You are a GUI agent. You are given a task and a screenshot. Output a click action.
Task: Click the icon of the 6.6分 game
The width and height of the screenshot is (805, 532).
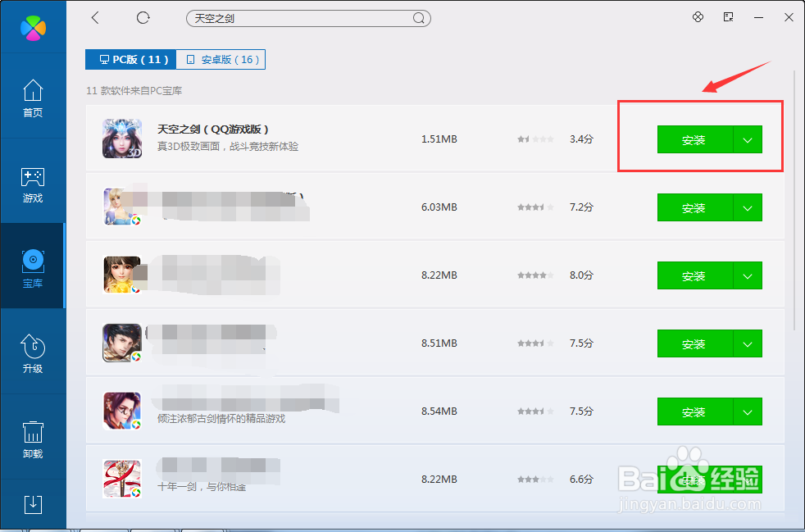[122, 479]
